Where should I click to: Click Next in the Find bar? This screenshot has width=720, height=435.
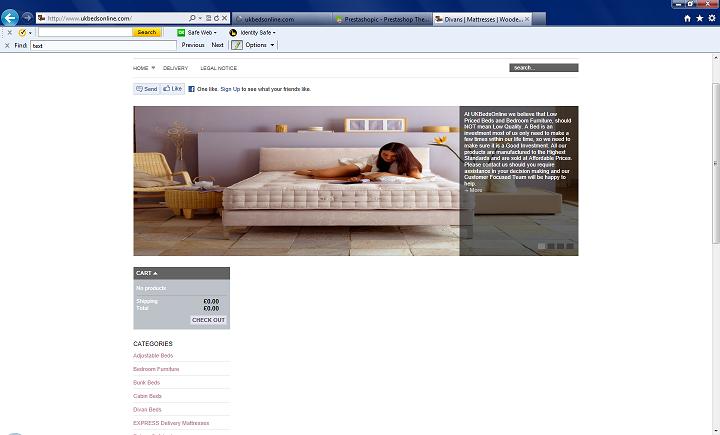(x=217, y=45)
